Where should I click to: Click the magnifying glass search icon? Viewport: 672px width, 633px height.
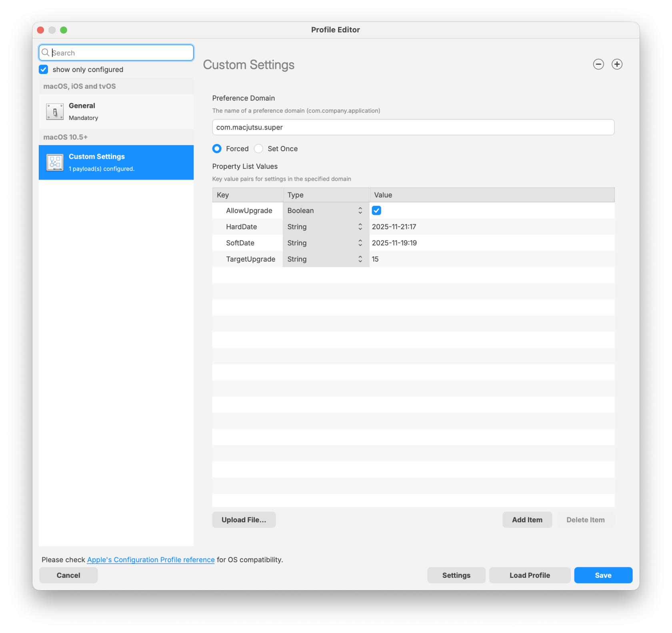[46, 53]
